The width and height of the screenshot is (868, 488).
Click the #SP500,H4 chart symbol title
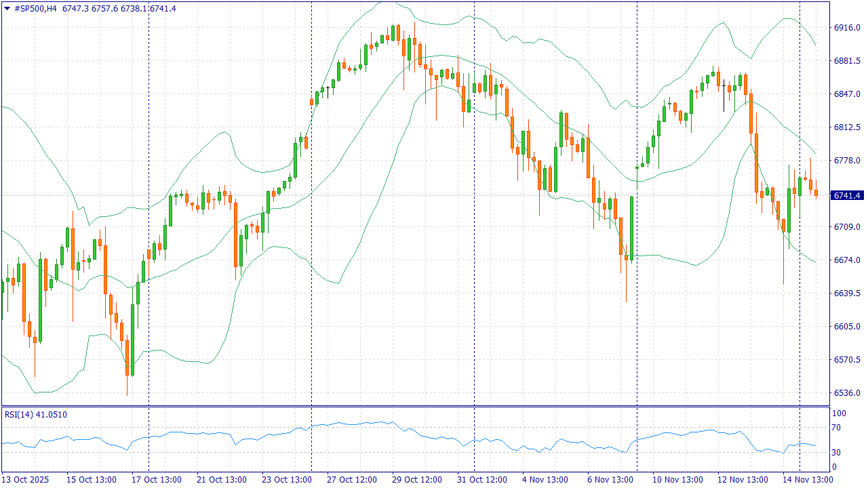tap(35, 8)
